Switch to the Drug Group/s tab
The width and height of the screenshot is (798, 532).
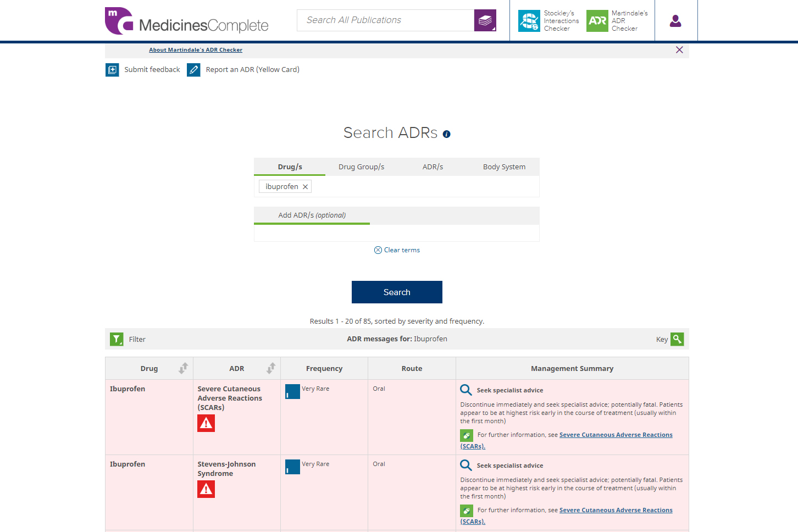point(361,167)
